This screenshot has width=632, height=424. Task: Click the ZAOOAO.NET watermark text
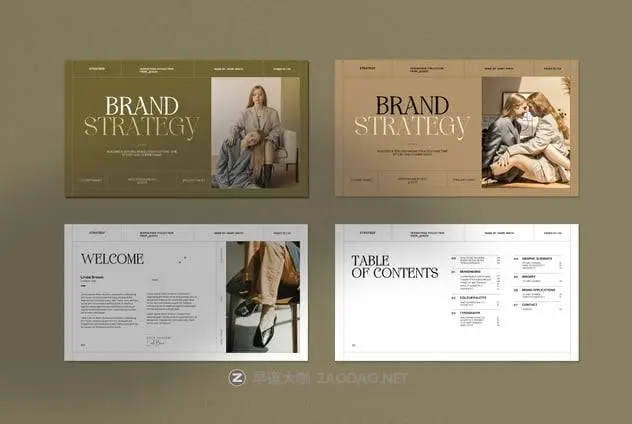(362, 378)
